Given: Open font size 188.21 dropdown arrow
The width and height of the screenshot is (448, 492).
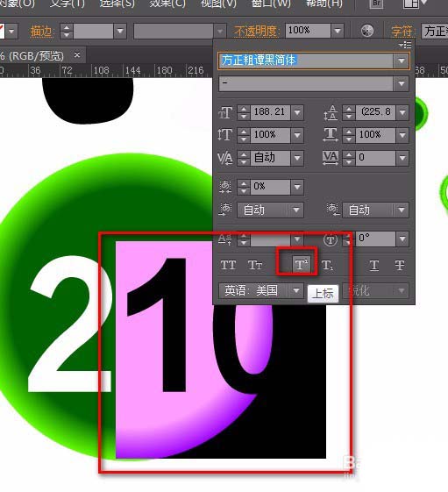Looking at the screenshot, I should (x=297, y=112).
